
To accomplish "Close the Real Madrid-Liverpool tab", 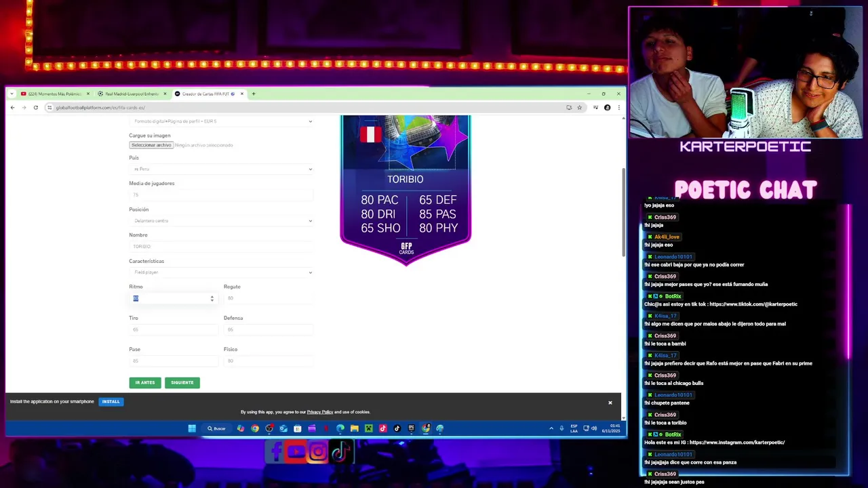I will click(165, 94).
